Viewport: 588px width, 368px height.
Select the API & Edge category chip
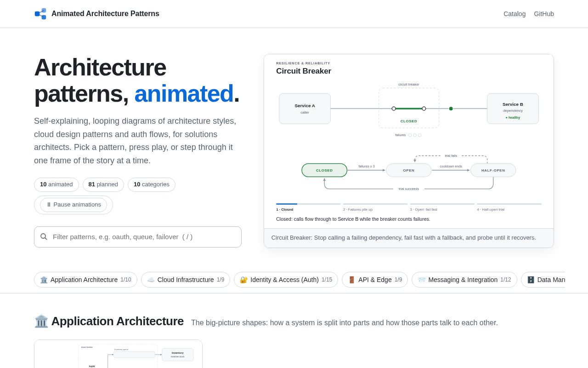tap(375, 280)
